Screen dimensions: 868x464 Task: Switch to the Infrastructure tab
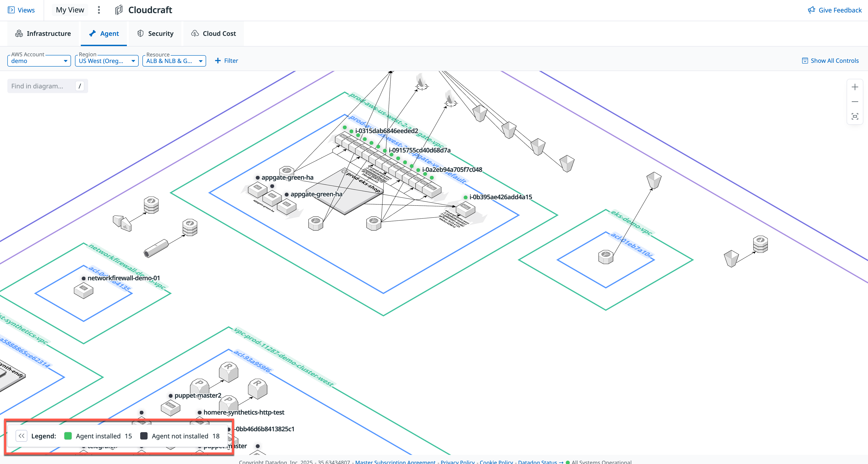43,33
